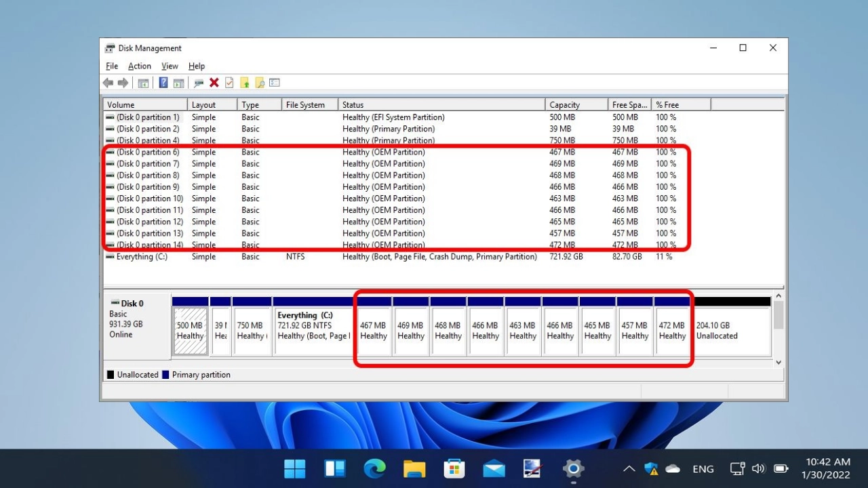Sort by the % Free column header
This screenshot has height=488, width=868.
(x=681, y=105)
